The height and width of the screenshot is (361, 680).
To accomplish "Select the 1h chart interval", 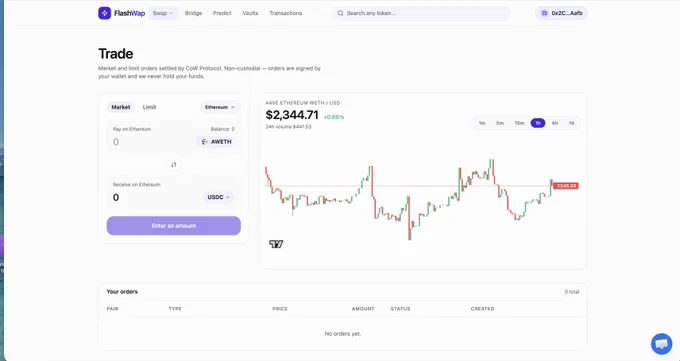I will pyautogui.click(x=538, y=123).
